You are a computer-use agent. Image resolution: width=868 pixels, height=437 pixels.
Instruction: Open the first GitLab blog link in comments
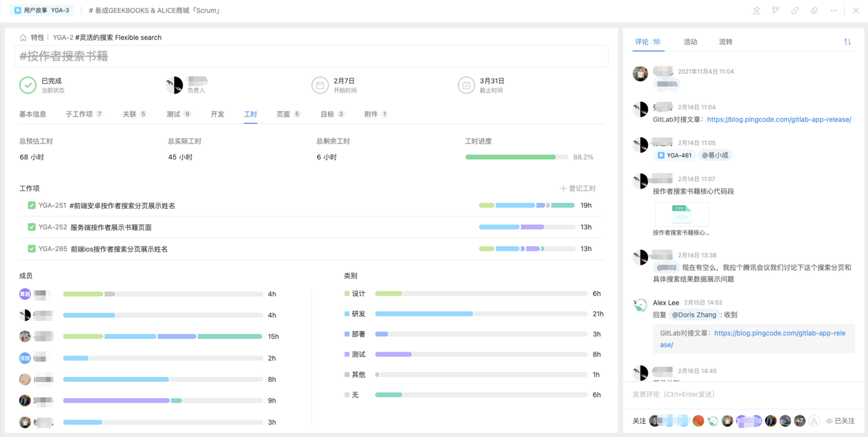779,119
